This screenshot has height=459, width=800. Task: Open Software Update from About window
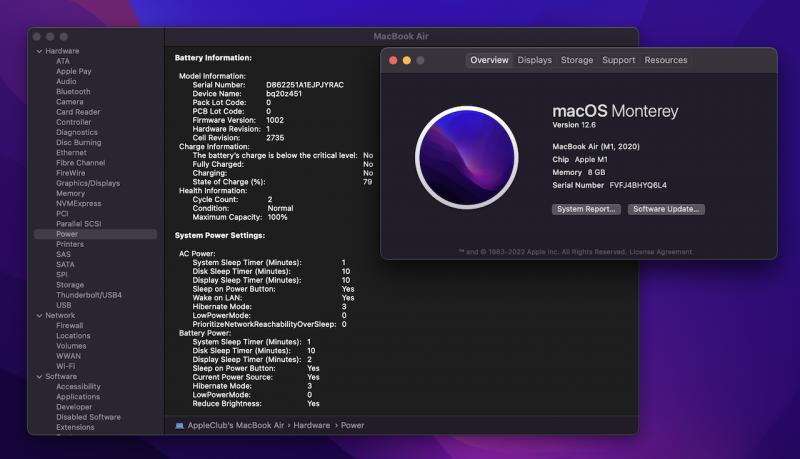click(666, 209)
